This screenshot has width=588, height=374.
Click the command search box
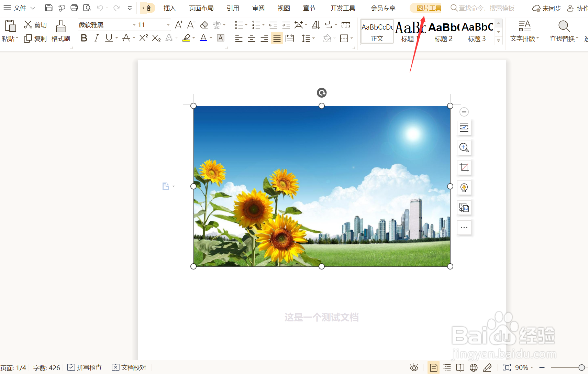coord(483,8)
